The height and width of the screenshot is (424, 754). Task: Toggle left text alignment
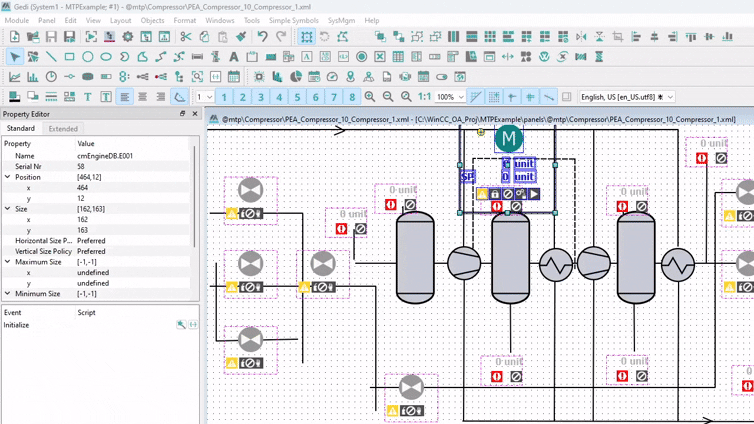tap(125, 97)
